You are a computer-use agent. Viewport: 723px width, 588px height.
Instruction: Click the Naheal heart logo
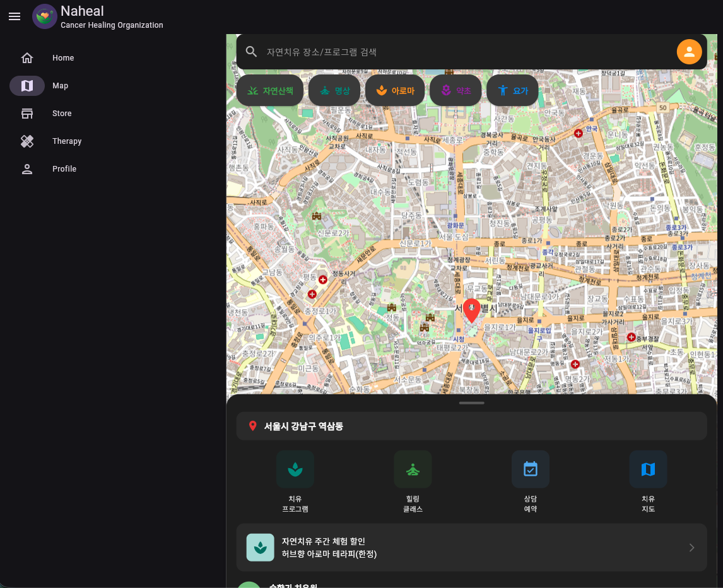(x=44, y=16)
